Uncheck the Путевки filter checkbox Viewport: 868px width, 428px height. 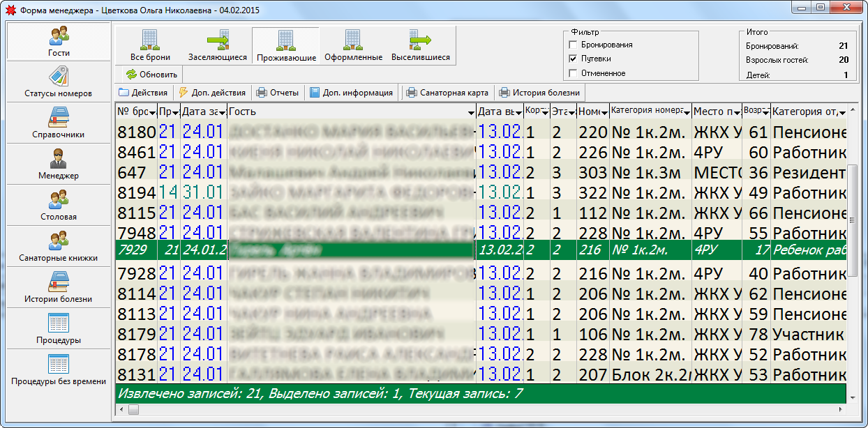coord(574,59)
